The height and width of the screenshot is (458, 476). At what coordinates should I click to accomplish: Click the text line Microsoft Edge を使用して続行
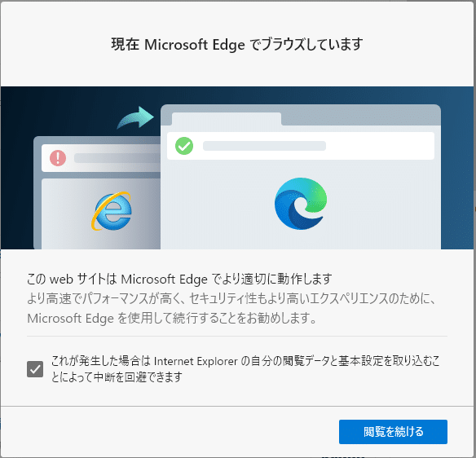coord(172,319)
